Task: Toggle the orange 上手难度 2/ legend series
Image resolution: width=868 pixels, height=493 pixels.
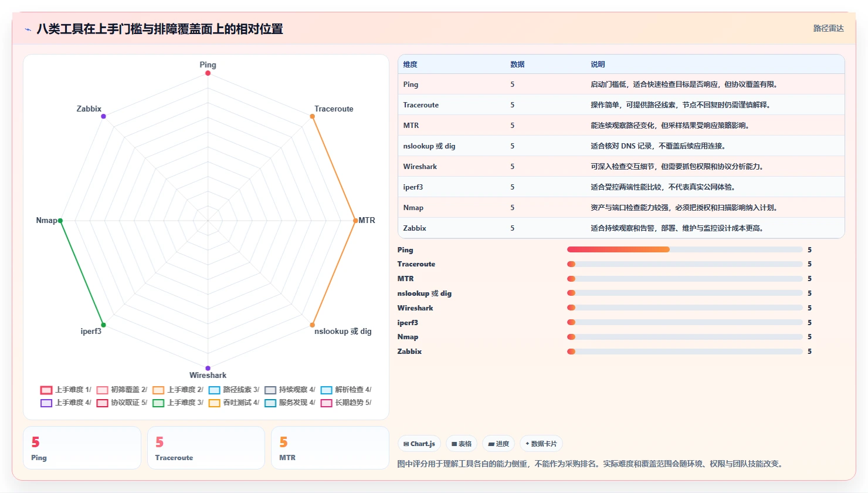Action: [178, 390]
